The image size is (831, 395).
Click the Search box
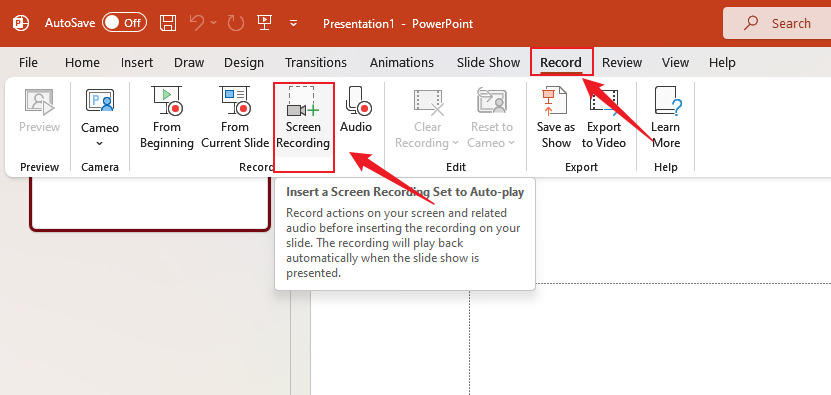(x=777, y=23)
